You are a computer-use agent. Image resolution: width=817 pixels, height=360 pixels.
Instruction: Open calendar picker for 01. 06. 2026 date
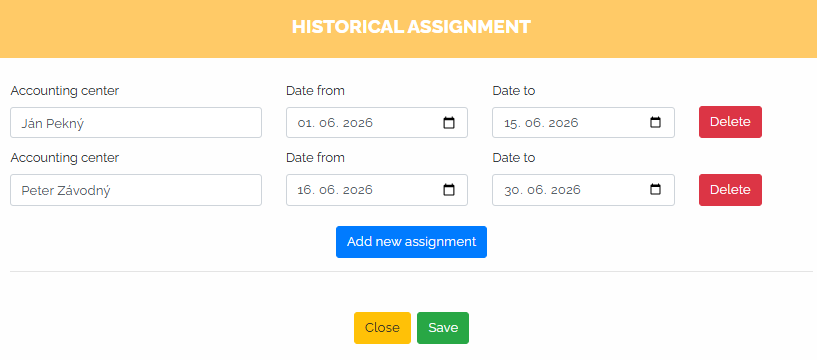tap(449, 123)
